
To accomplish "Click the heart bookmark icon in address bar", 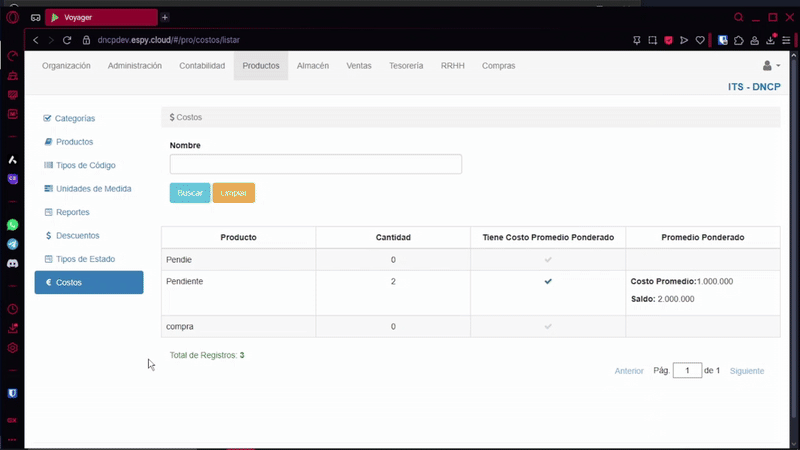I will [700, 40].
